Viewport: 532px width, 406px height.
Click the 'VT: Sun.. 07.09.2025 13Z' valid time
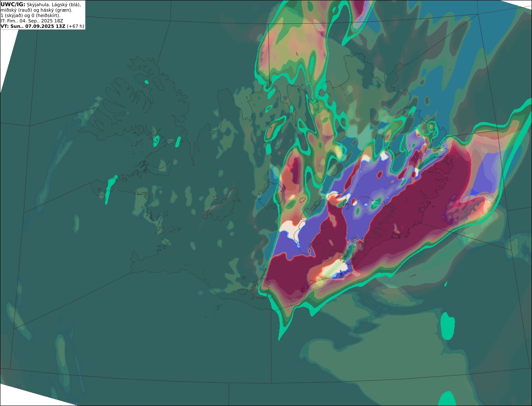(x=33, y=26)
